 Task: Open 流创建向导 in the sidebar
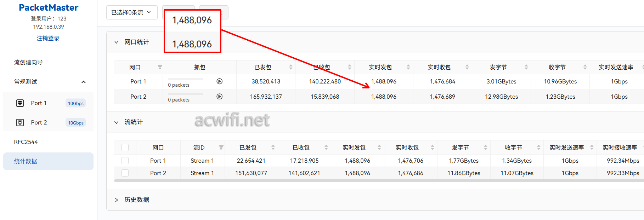pos(28,62)
